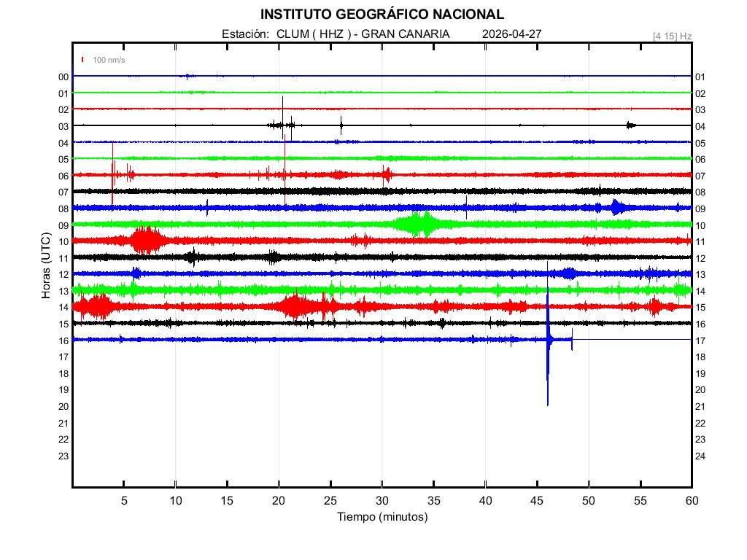
Task: Click the INSTITUTO GEOGRÁFICO NACIONAL title
Action: [382, 15]
